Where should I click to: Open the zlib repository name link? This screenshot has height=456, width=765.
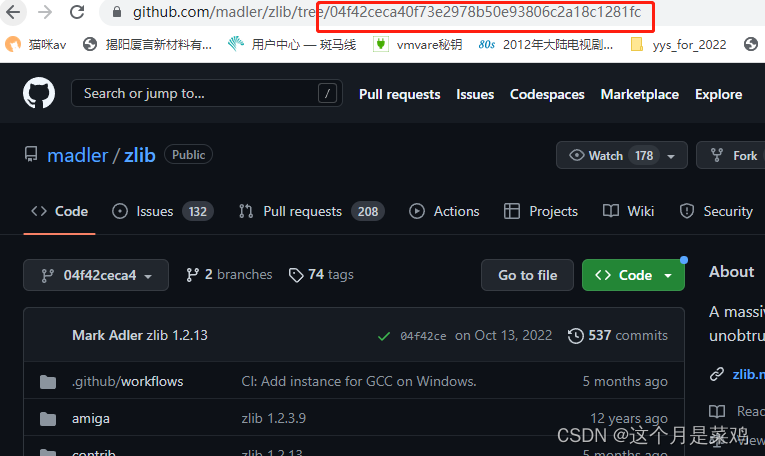[x=140, y=156]
